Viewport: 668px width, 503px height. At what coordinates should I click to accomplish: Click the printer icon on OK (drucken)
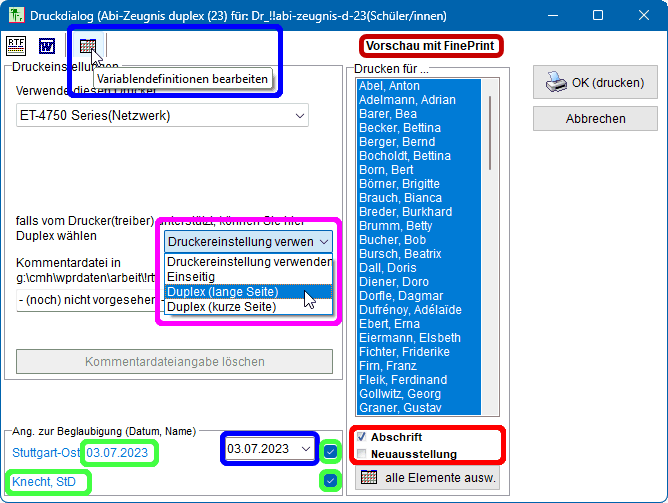[x=556, y=83]
